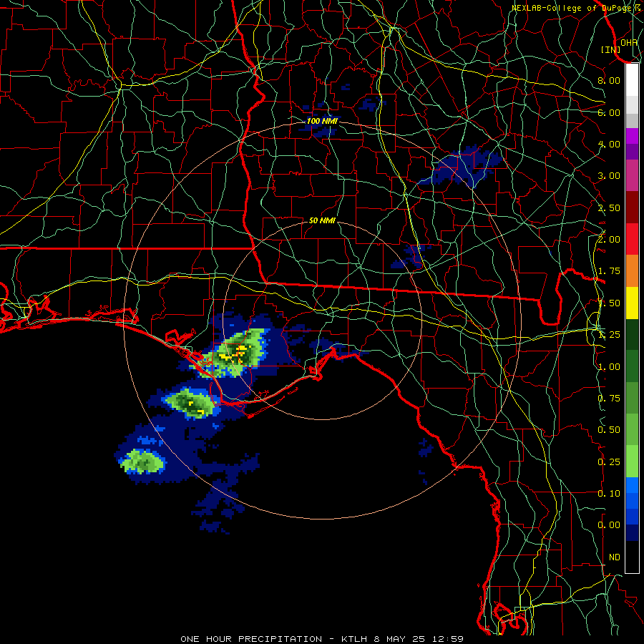
Task: Click the 0.25 legend value
Action: click(609, 462)
